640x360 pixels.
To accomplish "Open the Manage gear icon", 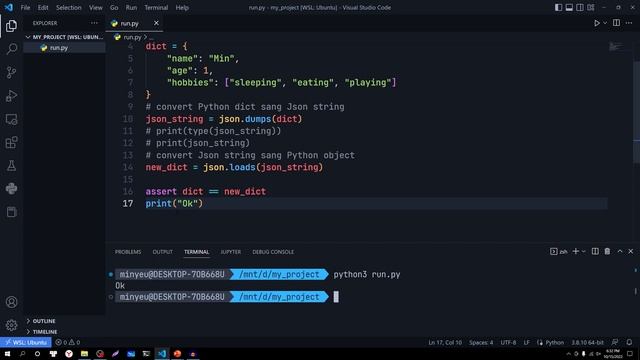I will [x=11, y=325].
